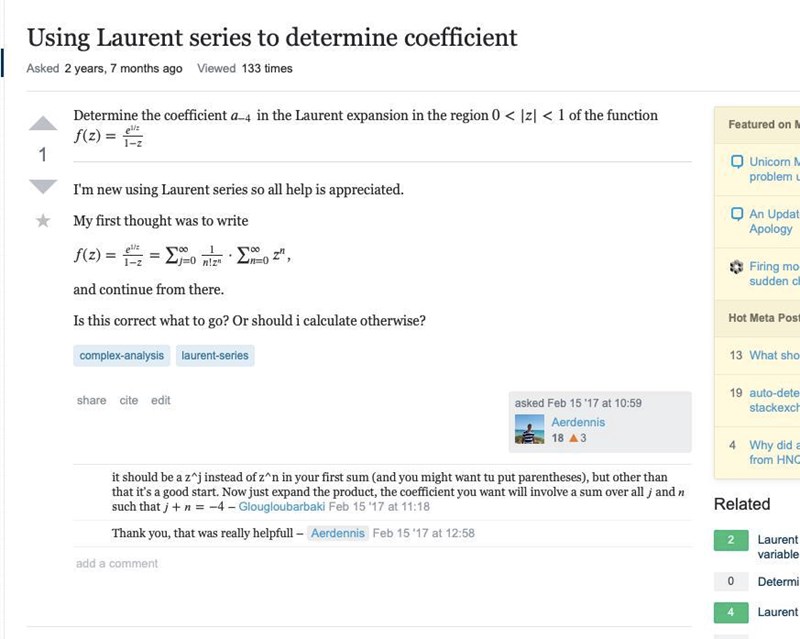Click add a comment
Screen dimensions: 800x639
click(x=116, y=563)
